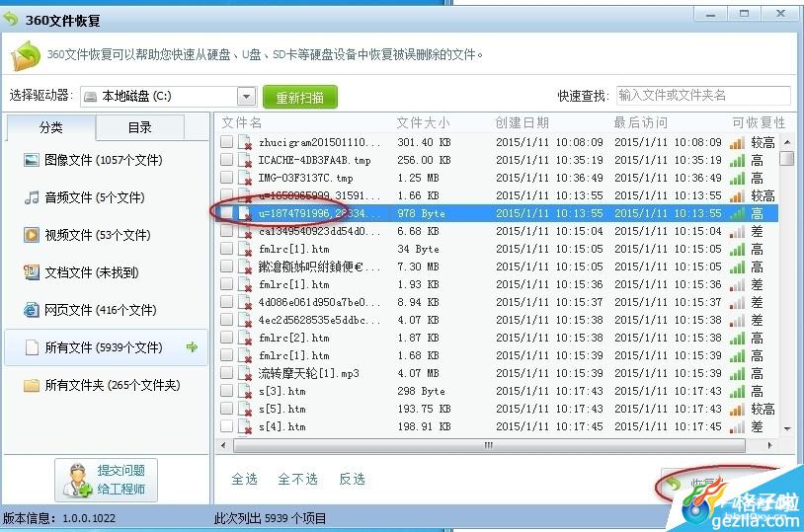
Task: Tick checkbox for zhucigram201501110 file
Action: (226, 142)
